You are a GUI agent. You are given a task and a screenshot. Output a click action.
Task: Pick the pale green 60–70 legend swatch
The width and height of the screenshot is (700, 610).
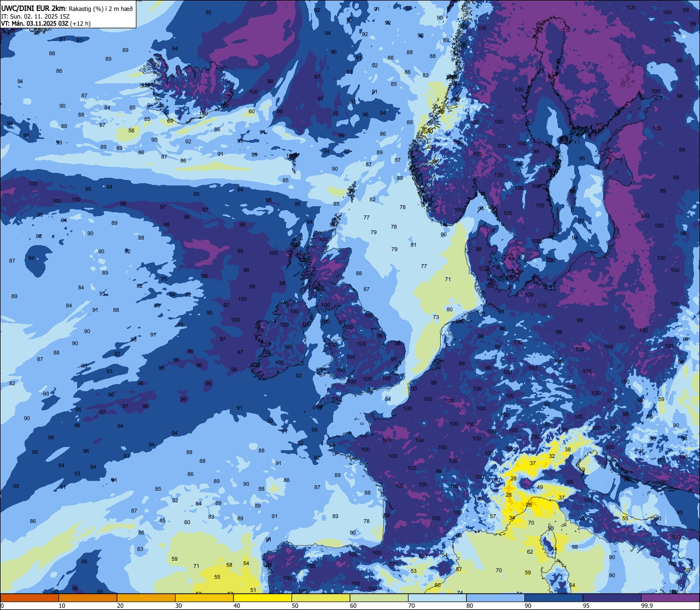[x=379, y=597]
